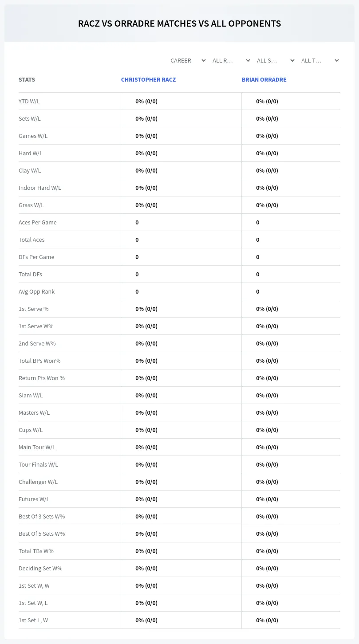Click Racz's Total BPs Won% value
The image size is (359, 644).
(146, 361)
